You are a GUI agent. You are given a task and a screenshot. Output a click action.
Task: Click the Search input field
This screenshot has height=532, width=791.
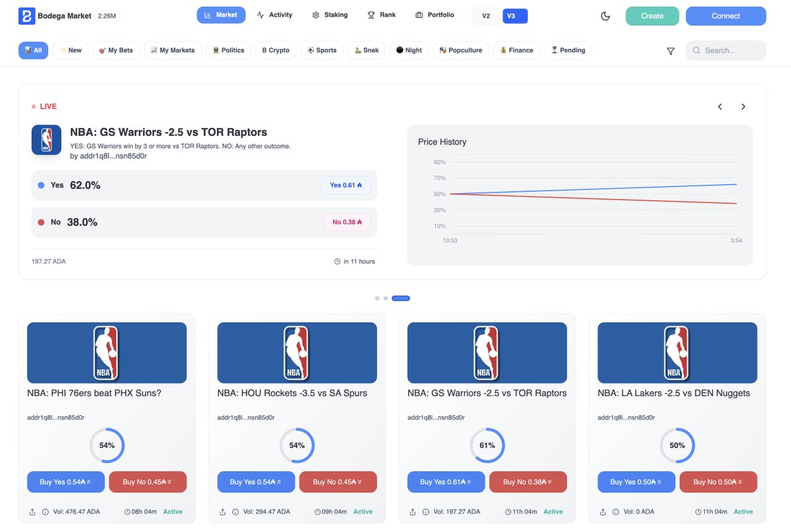pos(726,51)
